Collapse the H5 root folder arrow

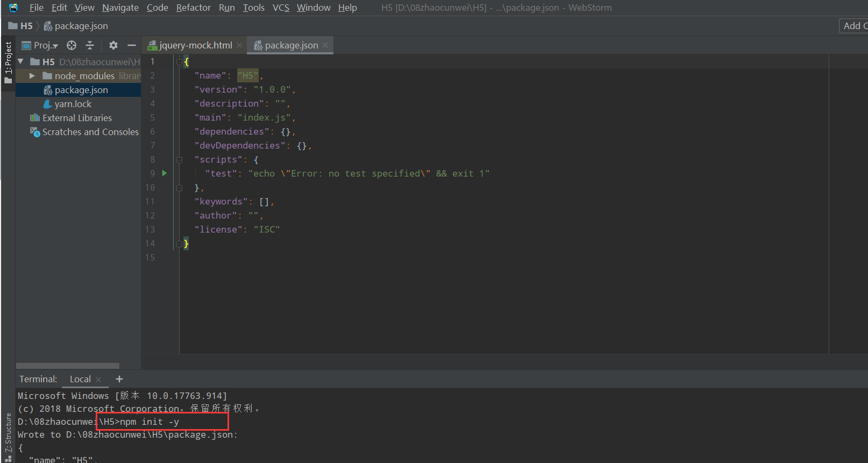pos(20,62)
